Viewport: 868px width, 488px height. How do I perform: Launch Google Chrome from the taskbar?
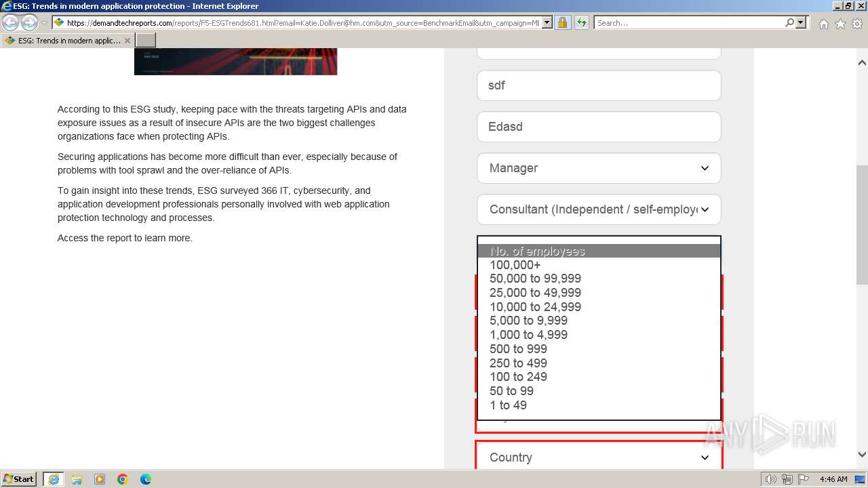pyautogui.click(x=123, y=479)
